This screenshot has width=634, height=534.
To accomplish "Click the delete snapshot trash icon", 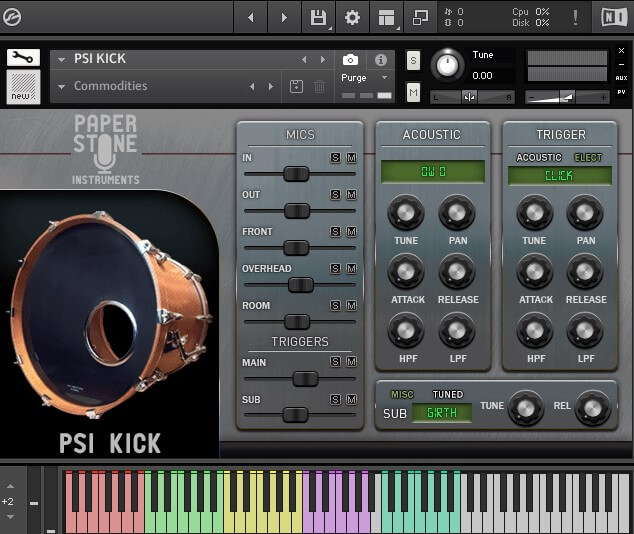I will pyautogui.click(x=320, y=87).
